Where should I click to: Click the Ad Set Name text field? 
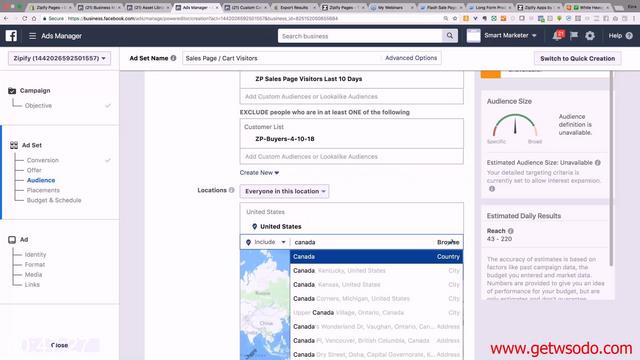click(282, 58)
